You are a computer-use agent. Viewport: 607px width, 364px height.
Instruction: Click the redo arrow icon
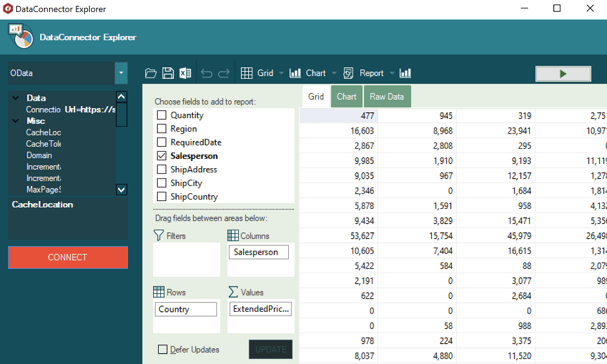coord(224,73)
